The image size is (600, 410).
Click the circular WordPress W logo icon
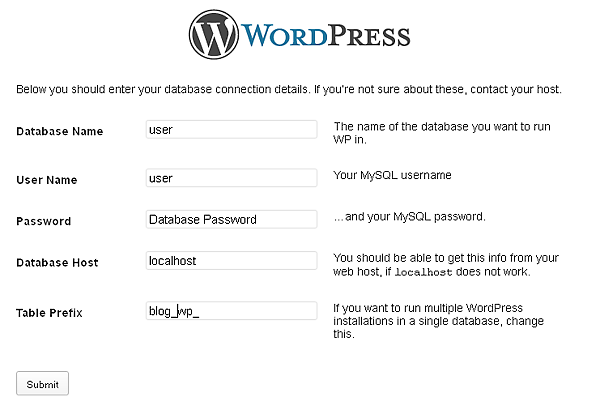pyautogui.click(x=214, y=34)
